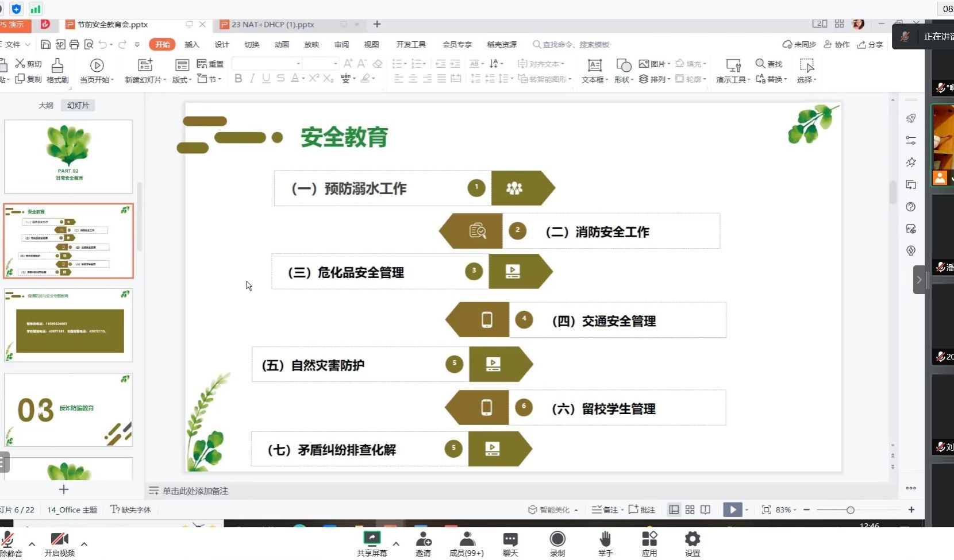954x560 pixels.
Task: Switch to Outline (大纲) panel tab
Action: tap(46, 105)
